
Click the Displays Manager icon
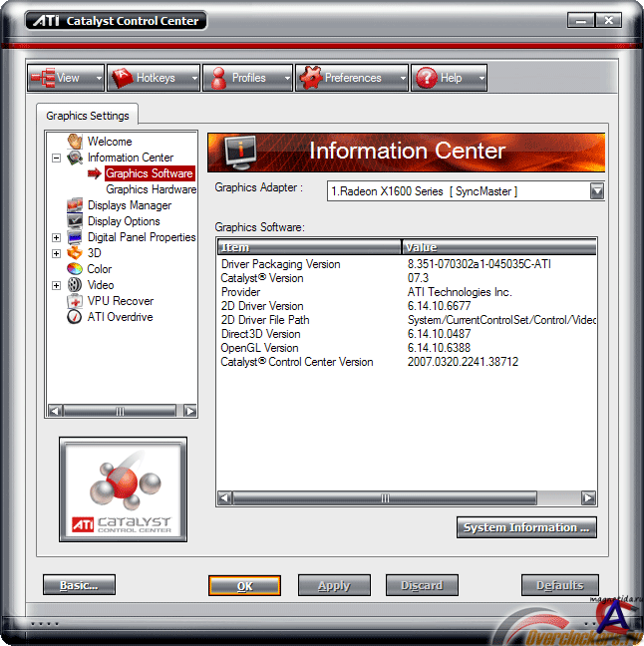pyautogui.click(x=75, y=205)
